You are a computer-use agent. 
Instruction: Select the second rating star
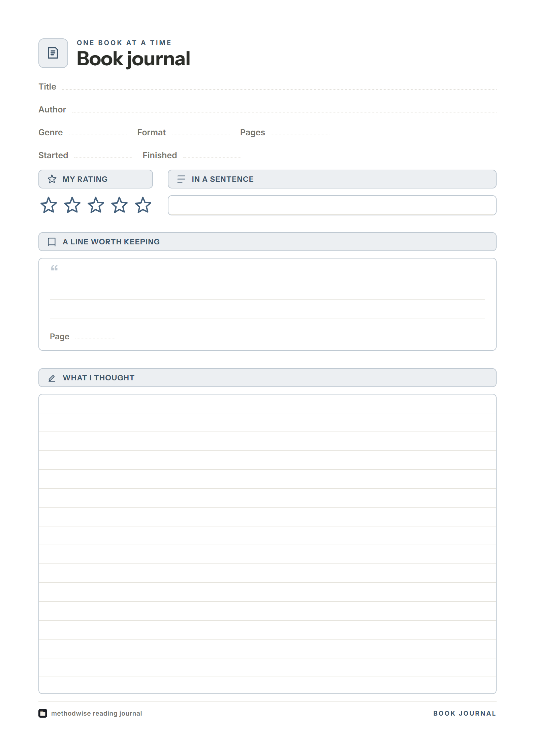(x=72, y=205)
